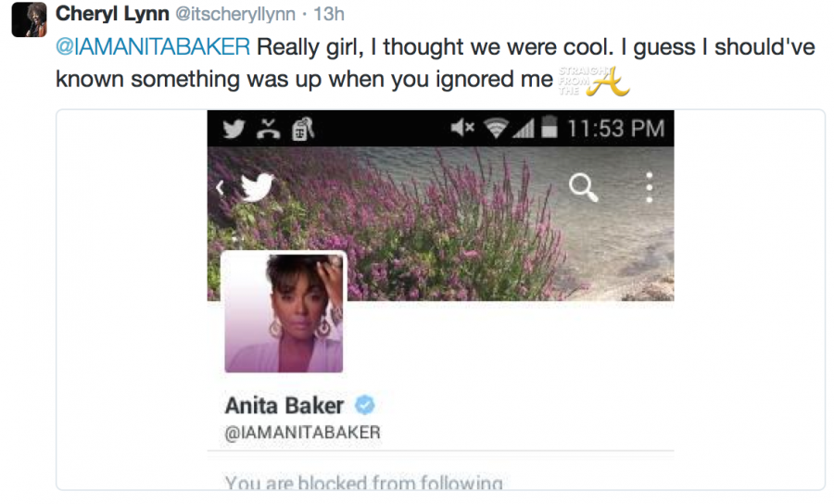Click the @IAMANITABAKER mention in the tweet text

[153, 47]
